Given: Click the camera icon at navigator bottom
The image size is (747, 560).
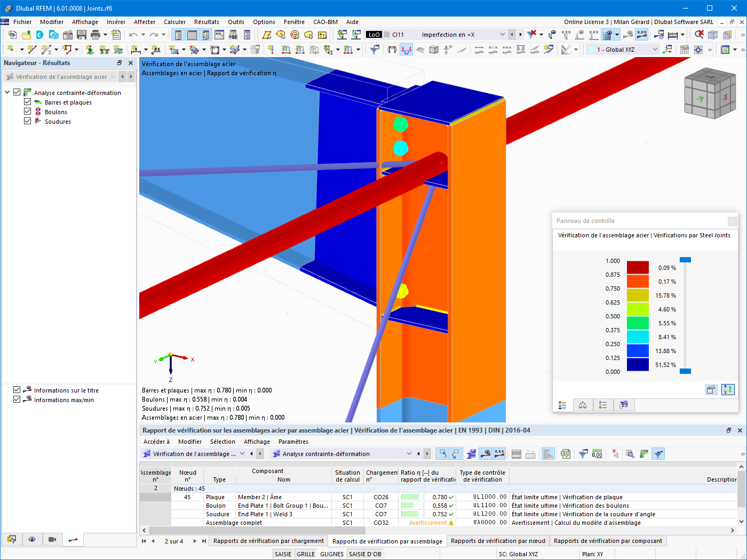Looking at the screenshot, I should tap(52, 539).
